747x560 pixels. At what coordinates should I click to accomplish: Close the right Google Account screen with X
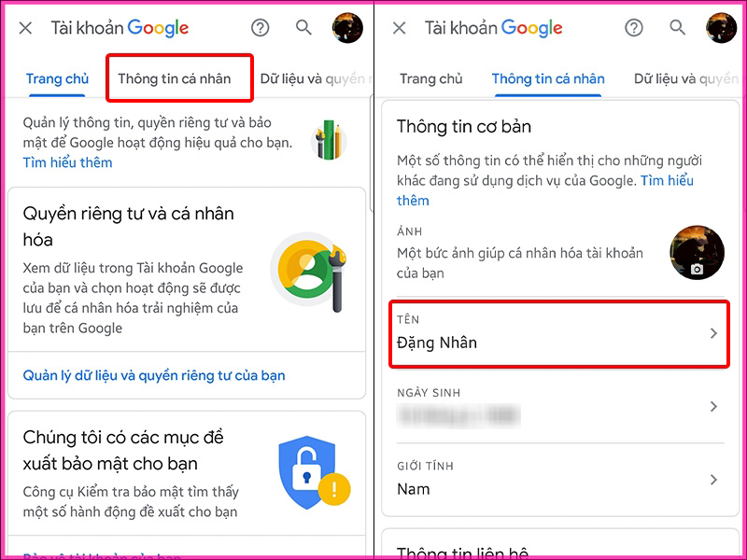400,28
